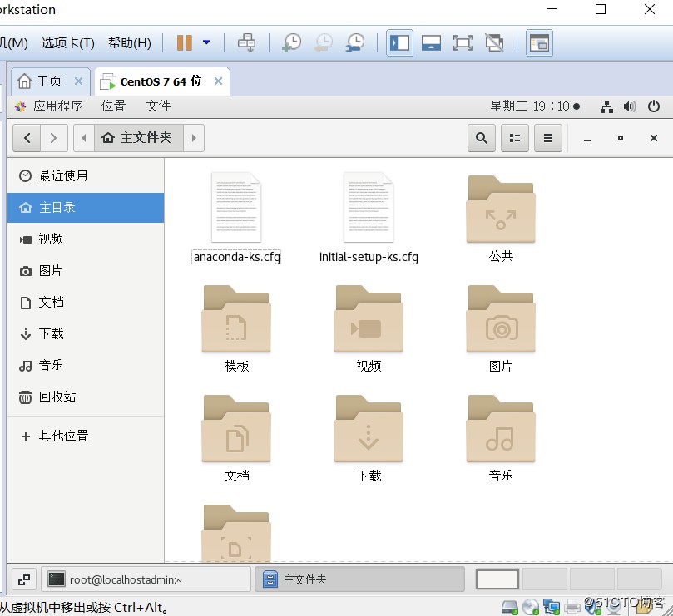Close the 主页 tab

pos(78,81)
